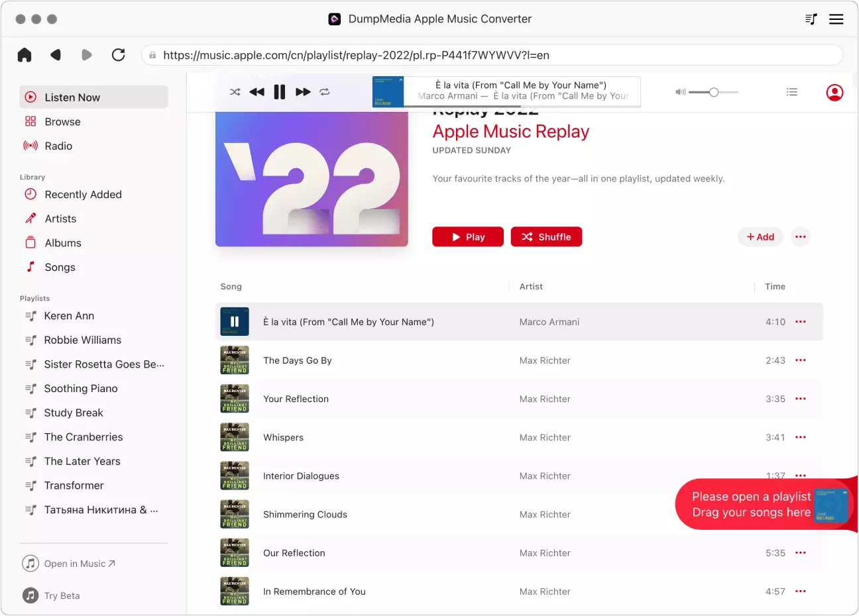
Task: Click the home icon in the navigation bar
Action: pyautogui.click(x=25, y=55)
